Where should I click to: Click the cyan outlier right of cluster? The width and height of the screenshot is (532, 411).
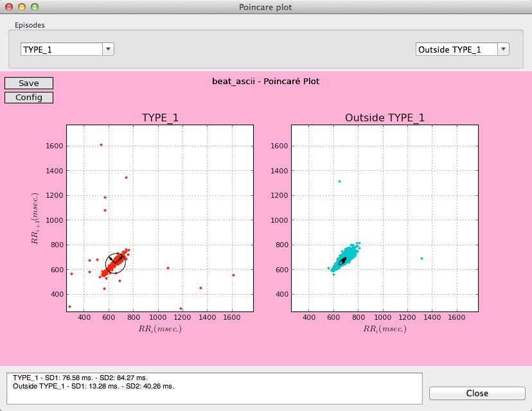click(421, 258)
